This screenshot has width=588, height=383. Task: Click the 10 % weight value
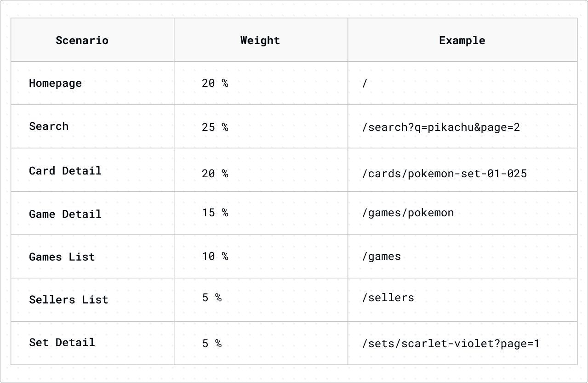[215, 256]
